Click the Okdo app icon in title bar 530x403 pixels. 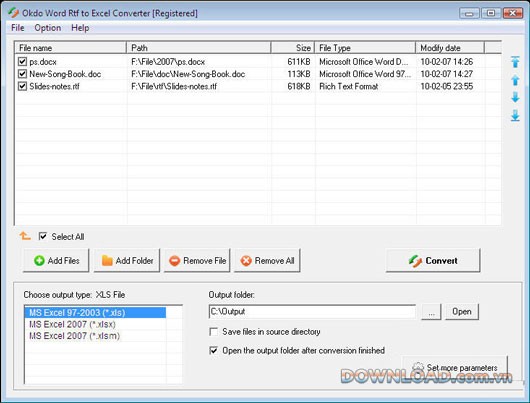coord(14,13)
